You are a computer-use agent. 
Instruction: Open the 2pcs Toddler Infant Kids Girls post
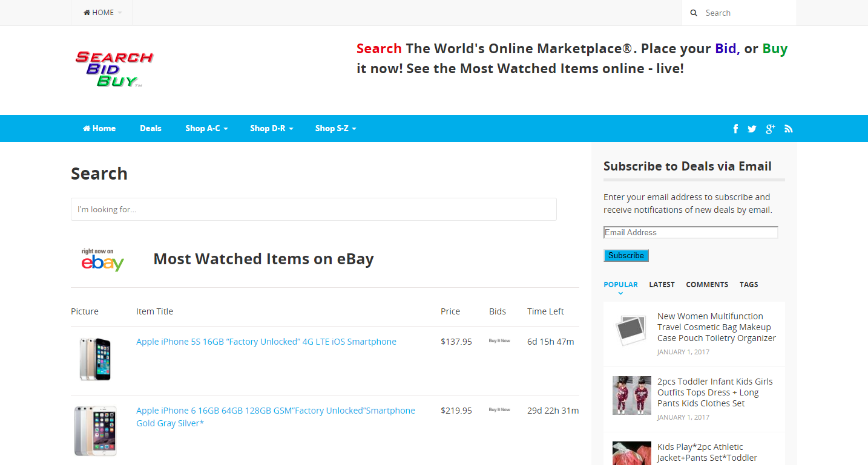pos(715,392)
